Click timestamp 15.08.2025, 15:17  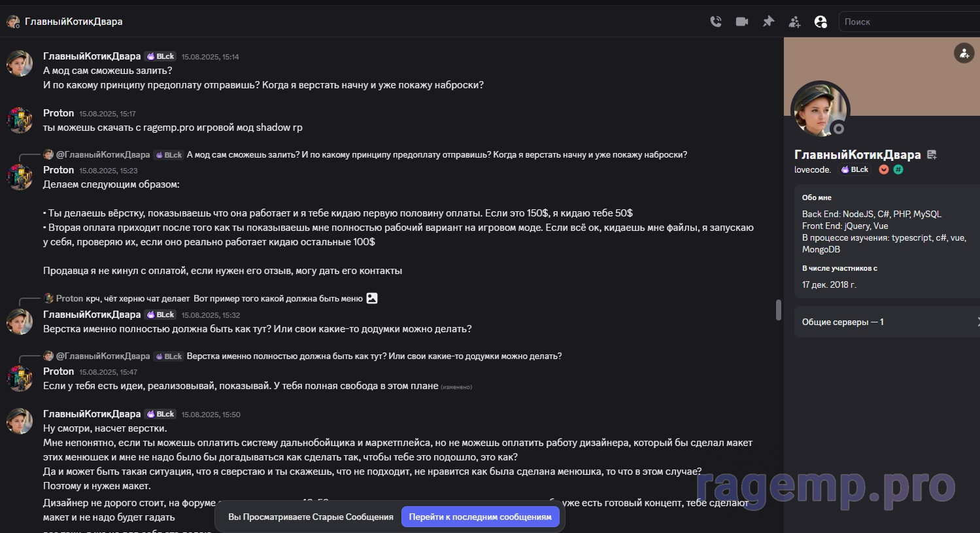(x=107, y=114)
